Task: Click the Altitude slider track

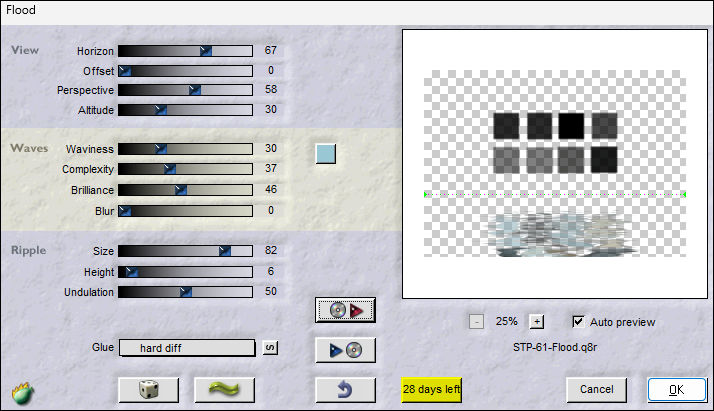Action: point(185,110)
